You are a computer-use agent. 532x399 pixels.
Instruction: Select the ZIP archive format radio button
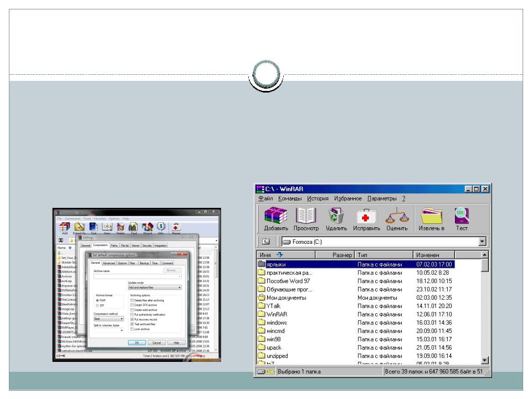pyautogui.click(x=98, y=305)
